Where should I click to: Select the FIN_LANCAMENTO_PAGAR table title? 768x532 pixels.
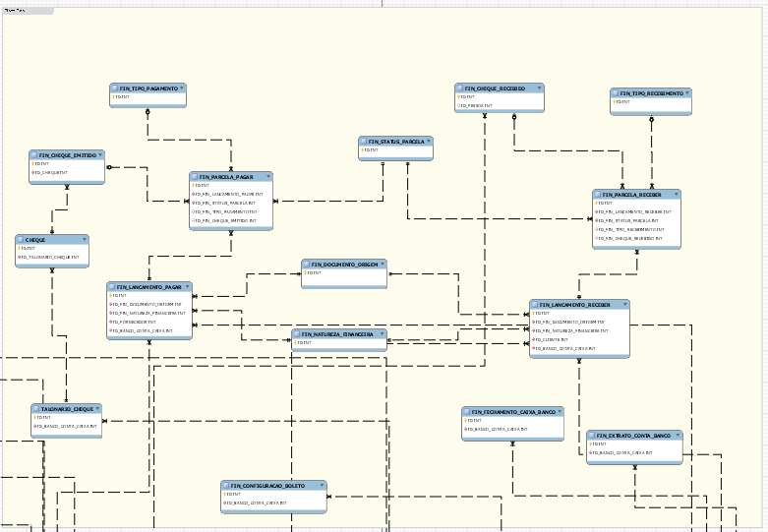pos(148,287)
